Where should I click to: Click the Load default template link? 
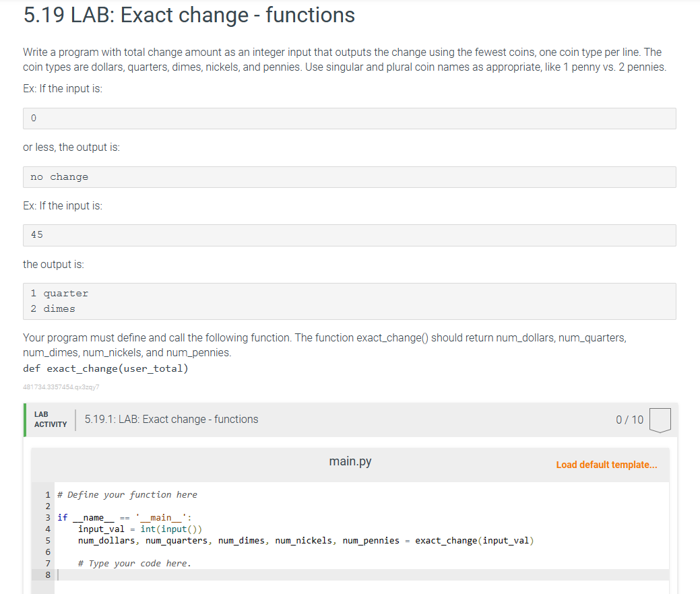tap(606, 465)
